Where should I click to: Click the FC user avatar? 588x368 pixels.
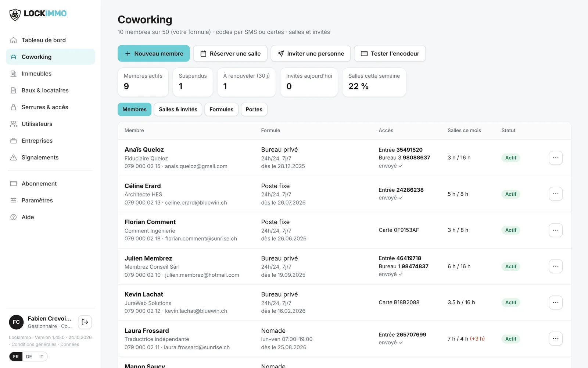click(x=16, y=322)
